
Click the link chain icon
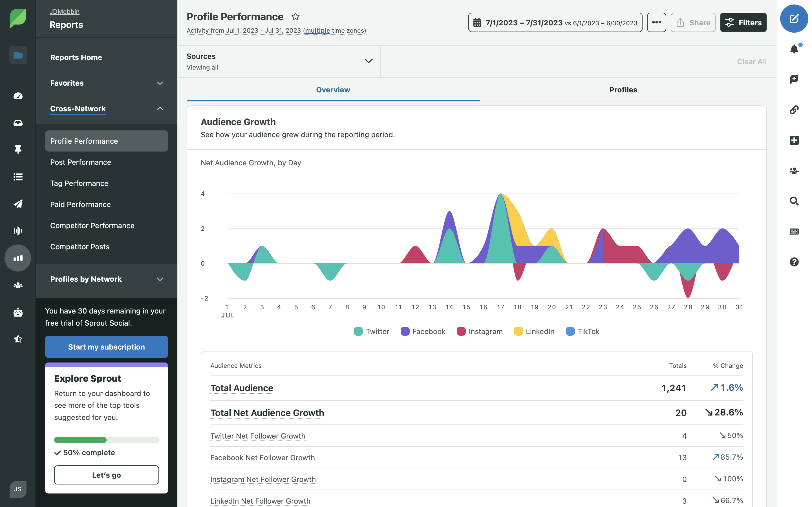[x=794, y=110]
